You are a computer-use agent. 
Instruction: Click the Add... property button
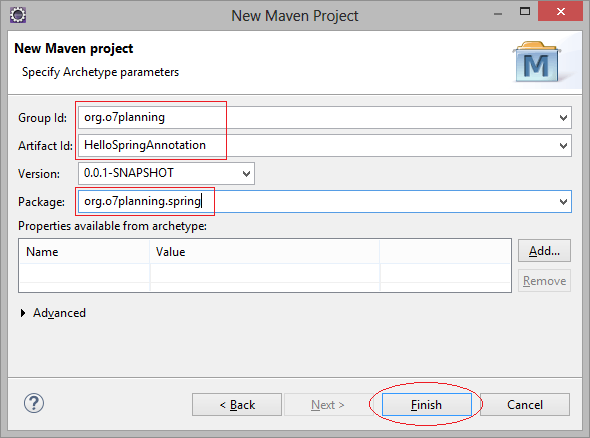(544, 251)
